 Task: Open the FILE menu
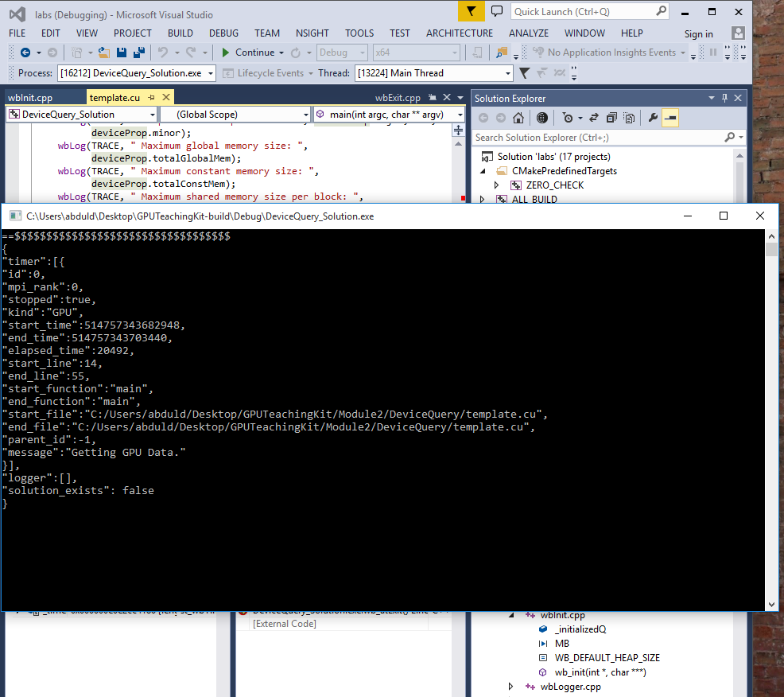coord(17,33)
